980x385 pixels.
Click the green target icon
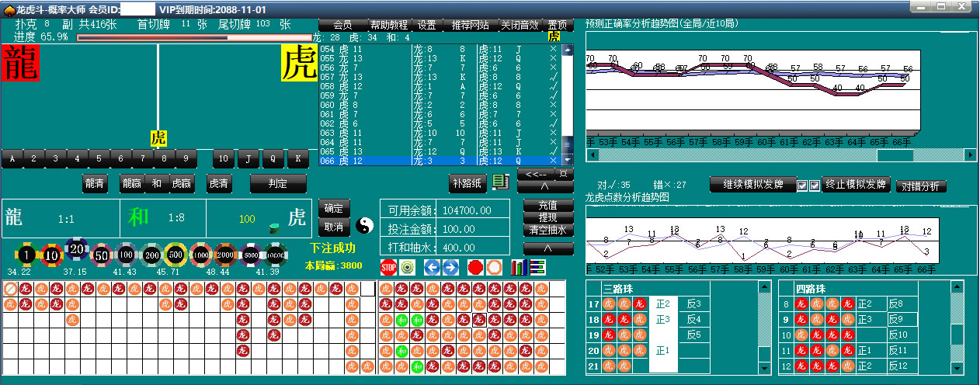coord(408,267)
